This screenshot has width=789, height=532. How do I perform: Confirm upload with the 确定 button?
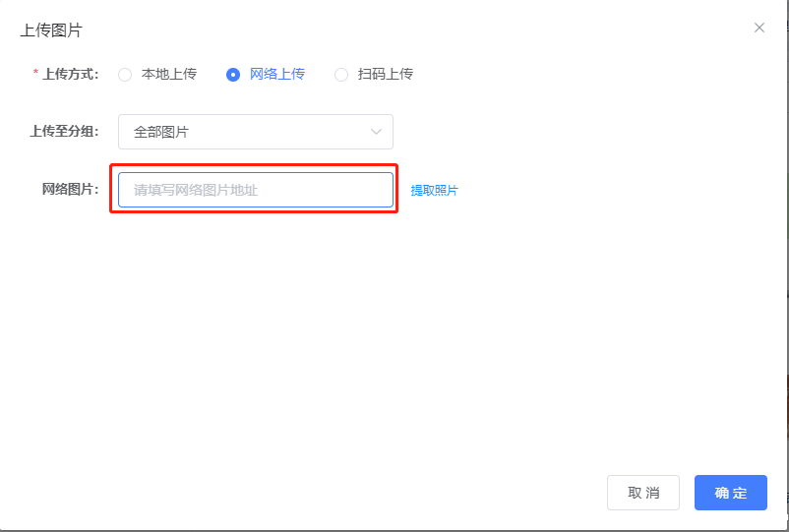[730, 493]
